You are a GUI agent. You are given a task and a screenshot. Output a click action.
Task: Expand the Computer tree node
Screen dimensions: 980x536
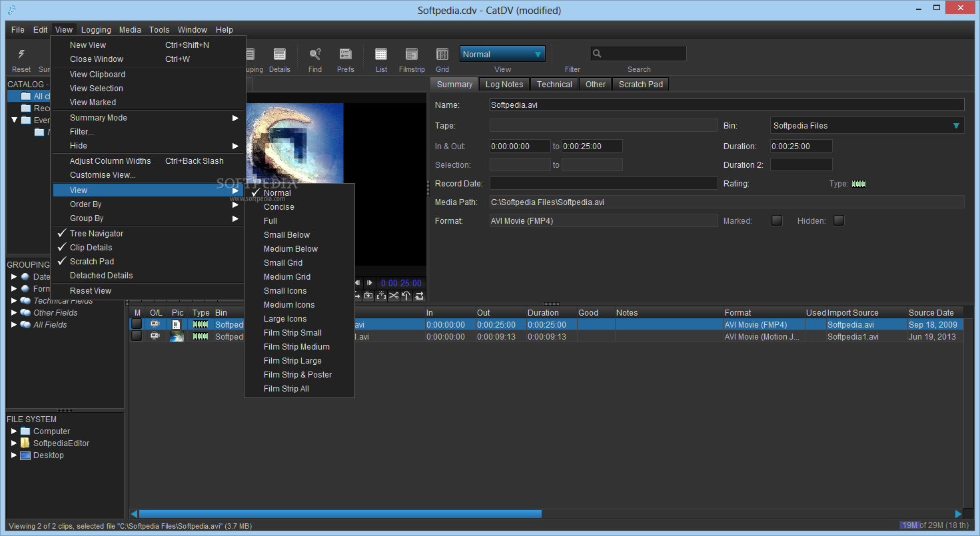pos(14,431)
